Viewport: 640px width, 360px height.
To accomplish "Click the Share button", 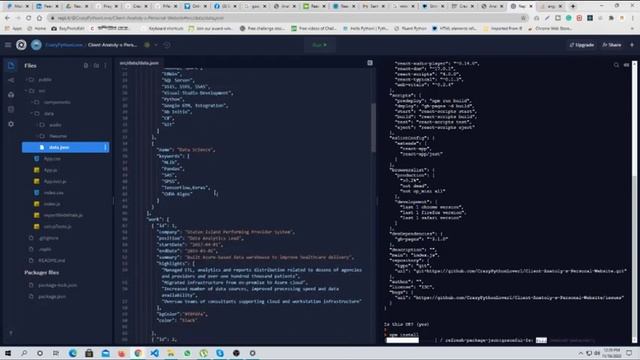I will coord(612,45).
